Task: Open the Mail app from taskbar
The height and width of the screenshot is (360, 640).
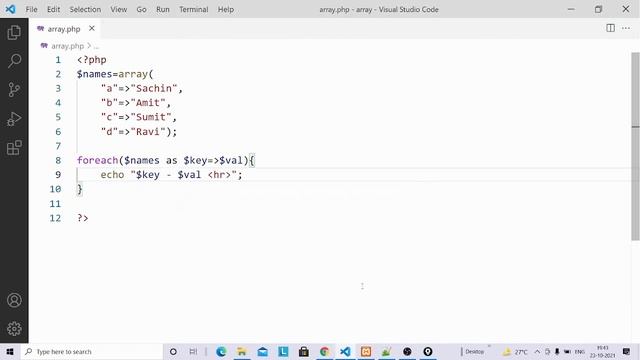Action: 262,351
